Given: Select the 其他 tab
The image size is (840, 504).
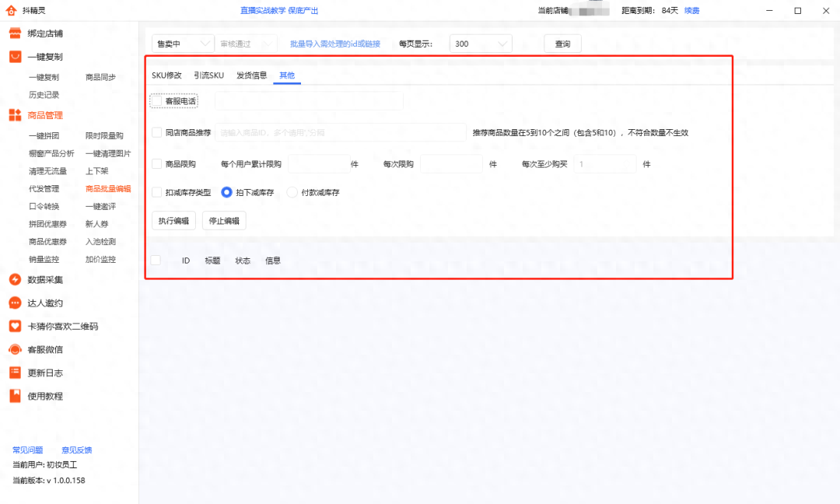Looking at the screenshot, I should pos(287,75).
